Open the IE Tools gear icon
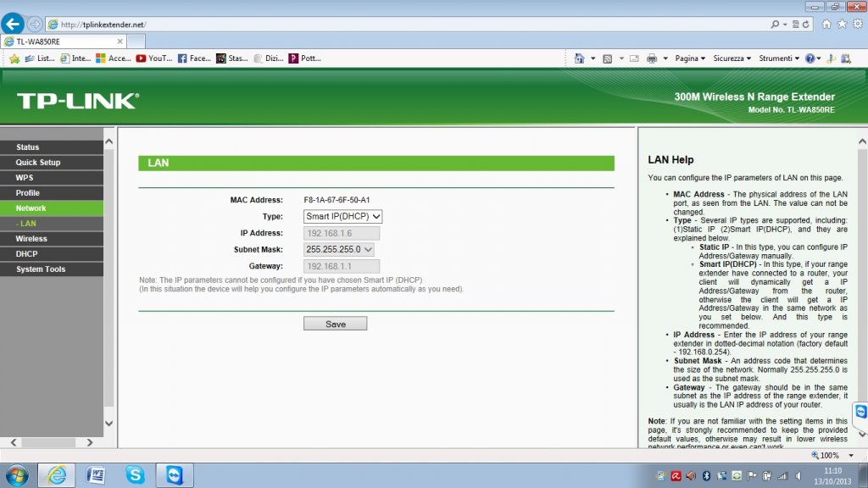Image resolution: width=868 pixels, height=488 pixels. 858,24
